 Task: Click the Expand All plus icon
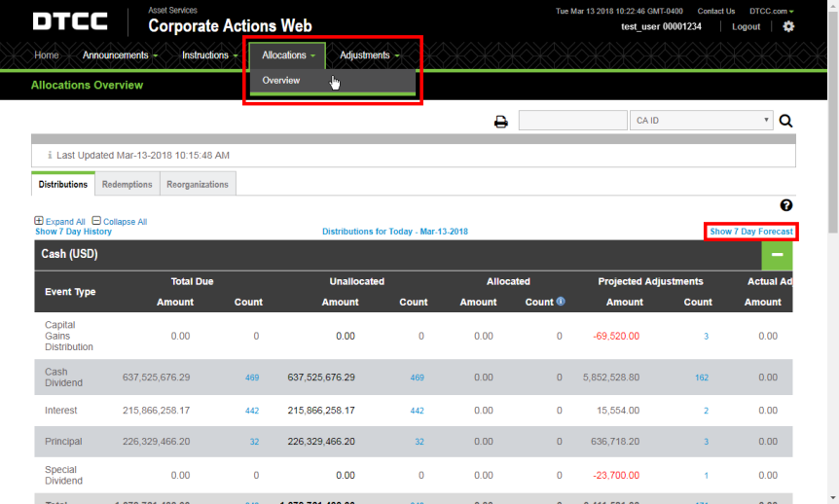click(x=39, y=221)
